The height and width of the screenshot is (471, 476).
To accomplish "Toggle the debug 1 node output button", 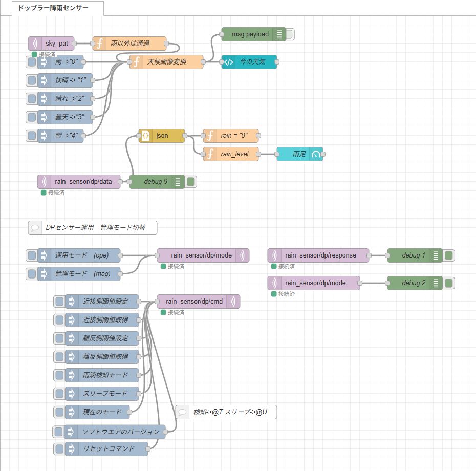I will pos(449,255).
